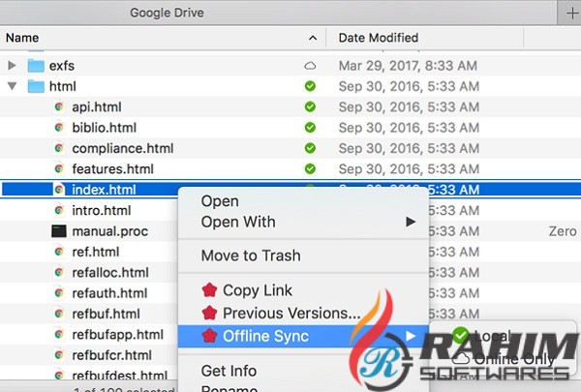Click the green sync checkmark for html folder
Screen dimensions: 581x392
click(310, 86)
